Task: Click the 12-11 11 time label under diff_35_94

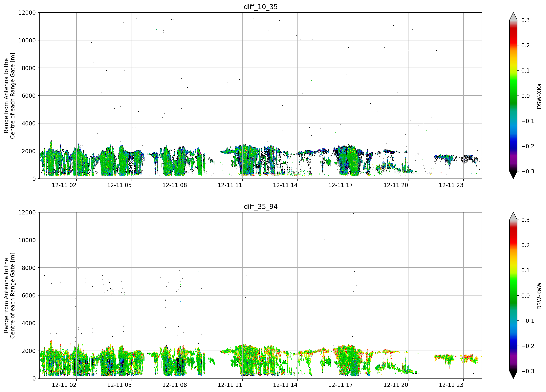Action: 230,385
